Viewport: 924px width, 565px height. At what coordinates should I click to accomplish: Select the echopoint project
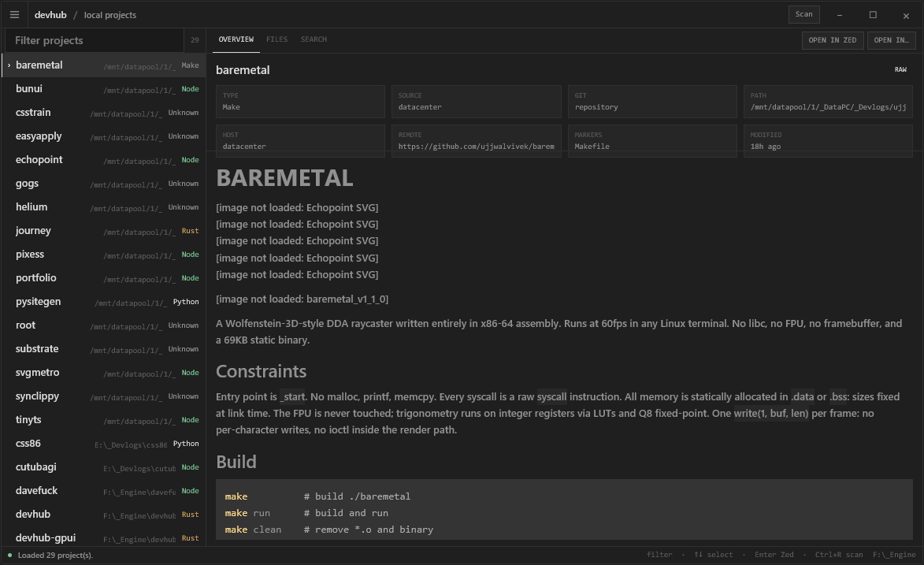click(104, 159)
